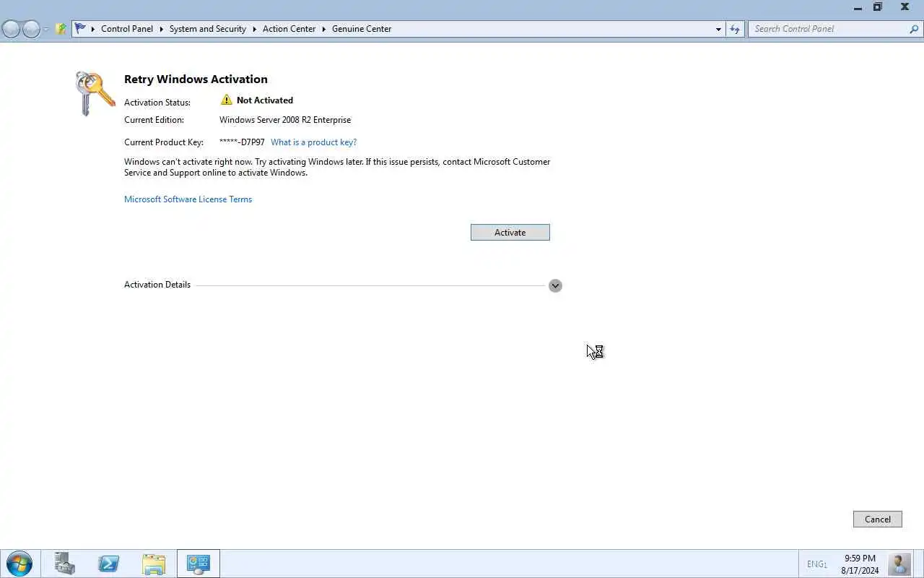Launch Windows PowerShell from the taskbar
Image resolution: width=924 pixels, height=578 pixels.
109,564
